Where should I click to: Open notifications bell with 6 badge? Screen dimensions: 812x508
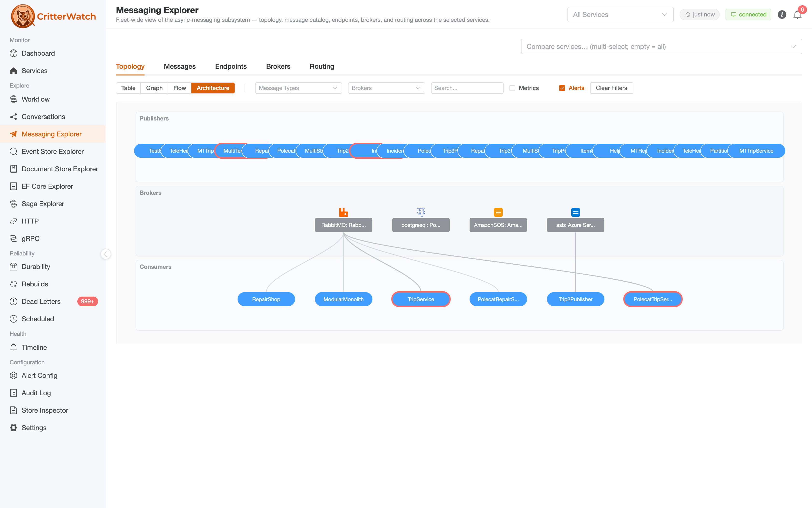point(798,14)
